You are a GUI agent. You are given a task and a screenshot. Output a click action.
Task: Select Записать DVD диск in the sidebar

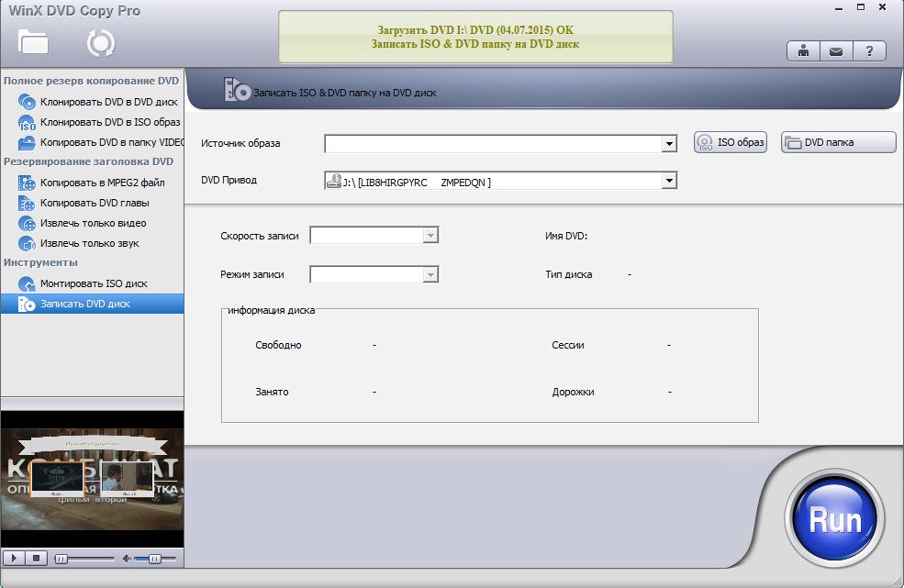coord(93,304)
